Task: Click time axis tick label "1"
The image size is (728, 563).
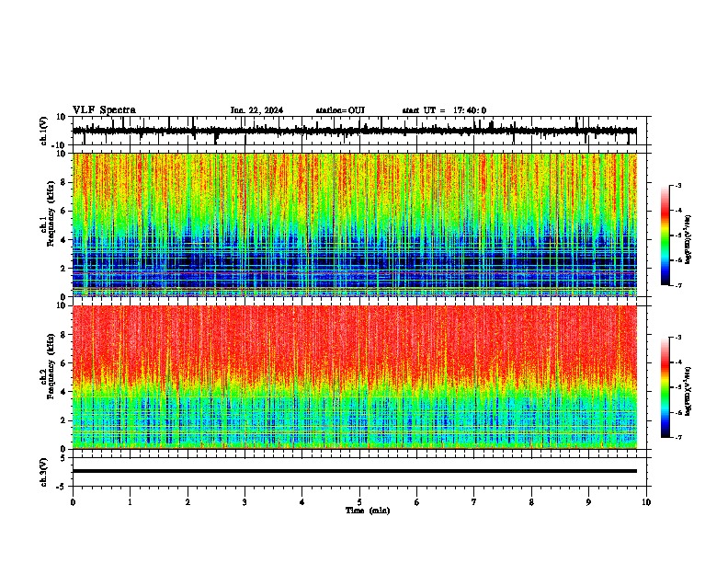Action: [130, 502]
